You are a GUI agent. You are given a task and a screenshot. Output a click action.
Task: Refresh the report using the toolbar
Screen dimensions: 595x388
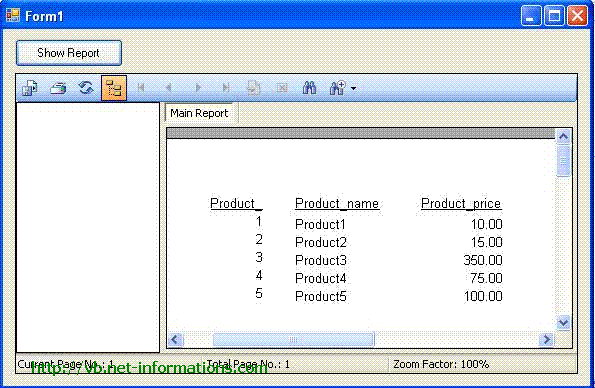click(x=86, y=88)
